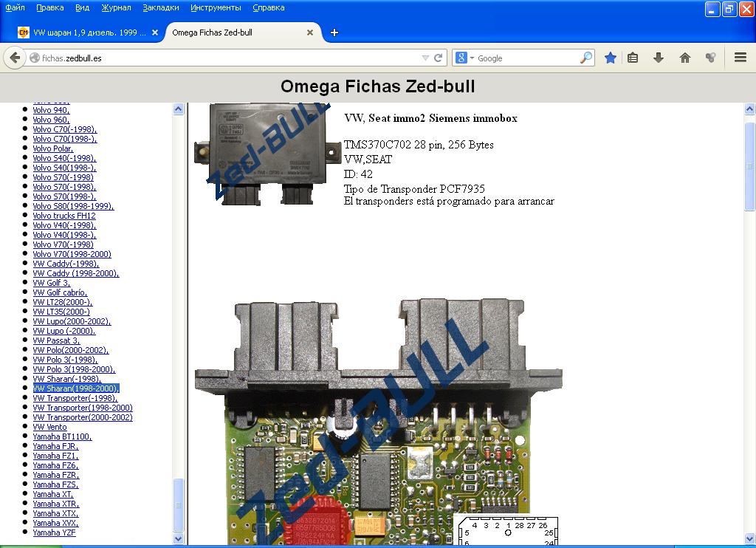
Task: Expand the URL bar history dropdown arrow
Action: 425,58
